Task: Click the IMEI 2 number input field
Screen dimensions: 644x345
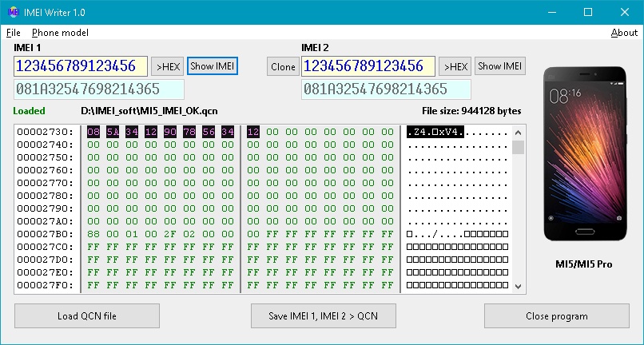Action: coord(368,66)
